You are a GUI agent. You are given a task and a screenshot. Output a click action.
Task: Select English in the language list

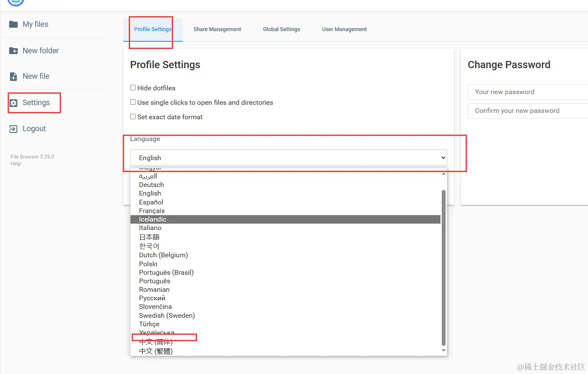coord(285,193)
